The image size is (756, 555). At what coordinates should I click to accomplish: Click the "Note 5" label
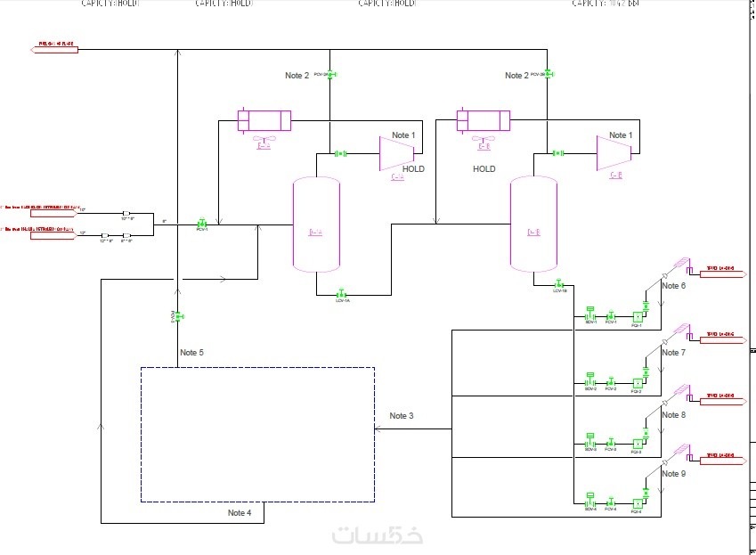[x=191, y=353]
